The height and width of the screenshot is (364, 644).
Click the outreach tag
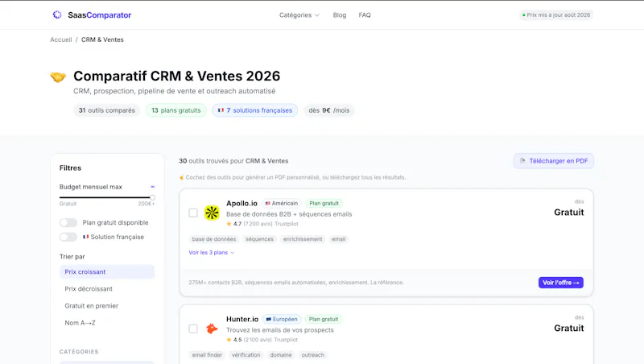313,355
